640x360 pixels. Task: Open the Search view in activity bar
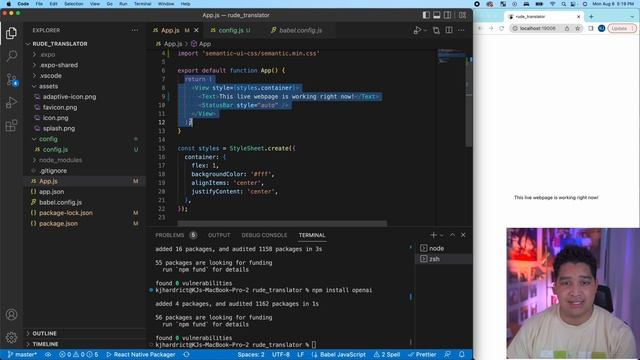[x=11, y=56]
